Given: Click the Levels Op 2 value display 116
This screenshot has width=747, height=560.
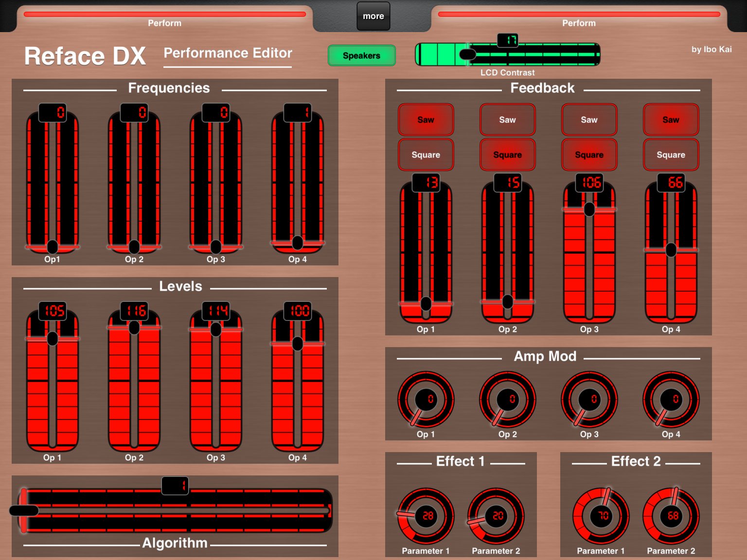Looking at the screenshot, I should [134, 311].
